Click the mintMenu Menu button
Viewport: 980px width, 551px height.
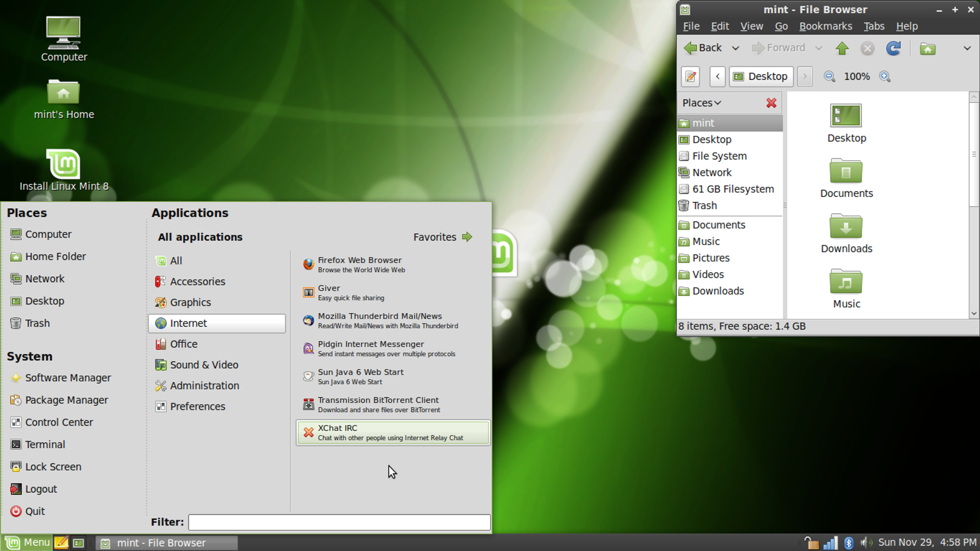[x=27, y=543]
